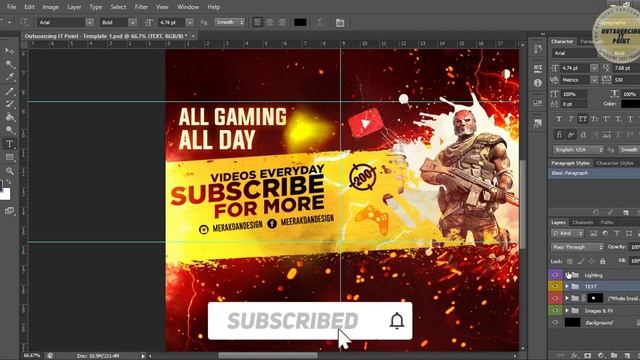Select the Basic Paragraph style
The width and height of the screenshot is (640, 360).
coord(594,173)
